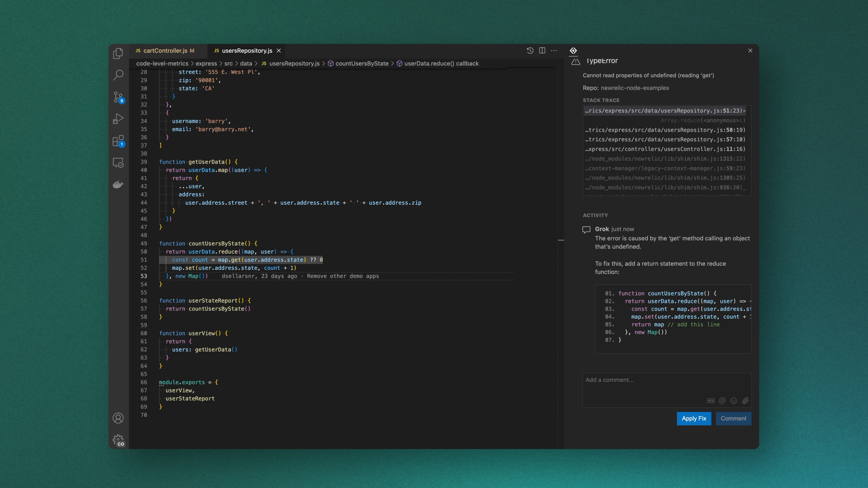Open the Extensions view icon
Image resolution: width=868 pixels, height=488 pixels.
point(118,141)
